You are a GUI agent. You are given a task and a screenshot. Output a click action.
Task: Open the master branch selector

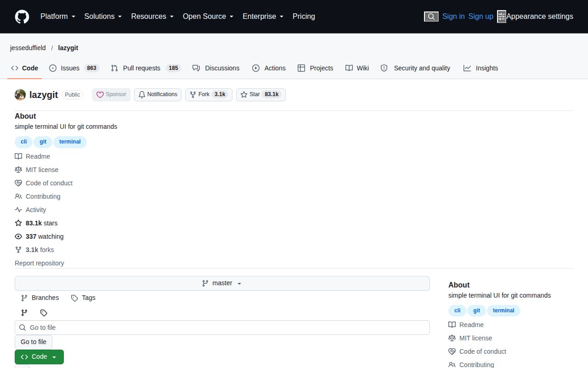point(222,283)
